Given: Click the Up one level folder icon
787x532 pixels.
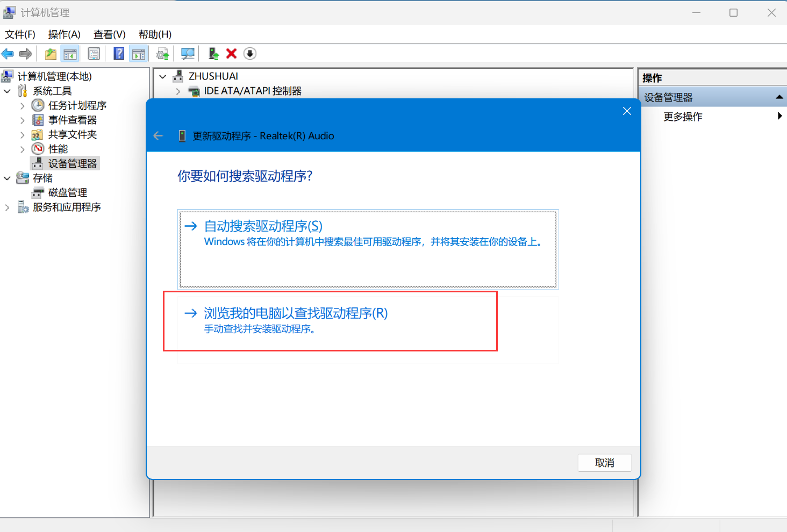Looking at the screenshot, I should click(x=51, y=54).
